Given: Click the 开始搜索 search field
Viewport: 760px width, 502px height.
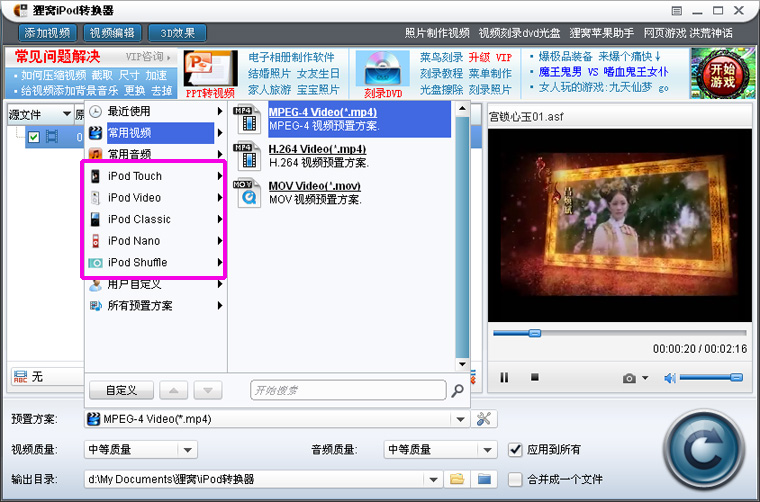Looking at the screenshot, I should pos(348,390).
